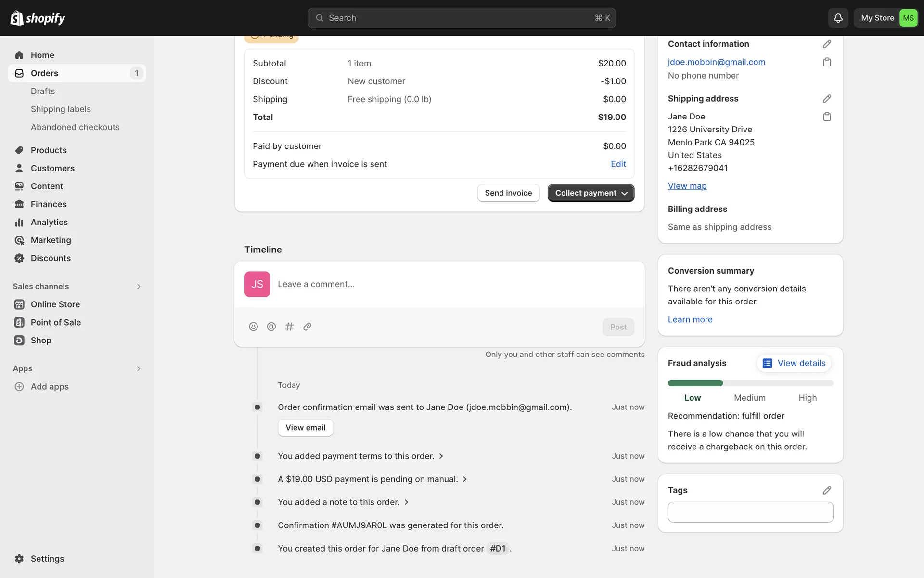Go to Products in sidebar
924x578 pixels.
tap(49, 150)
